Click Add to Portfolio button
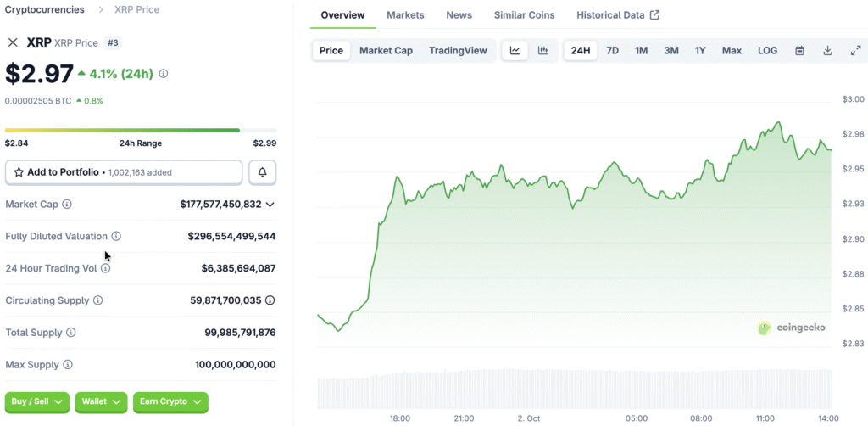 [x=124, y=172]
